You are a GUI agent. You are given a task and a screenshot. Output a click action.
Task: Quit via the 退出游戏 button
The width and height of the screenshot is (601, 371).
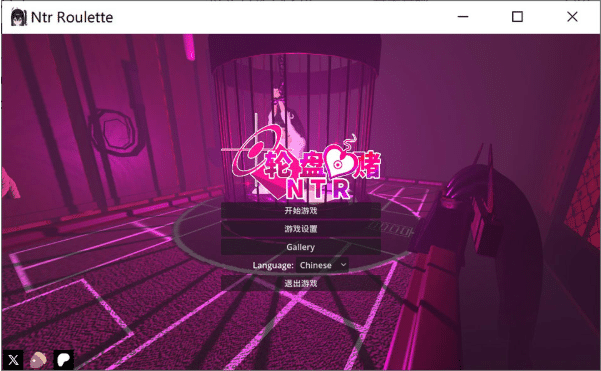[x=301, y=284]
